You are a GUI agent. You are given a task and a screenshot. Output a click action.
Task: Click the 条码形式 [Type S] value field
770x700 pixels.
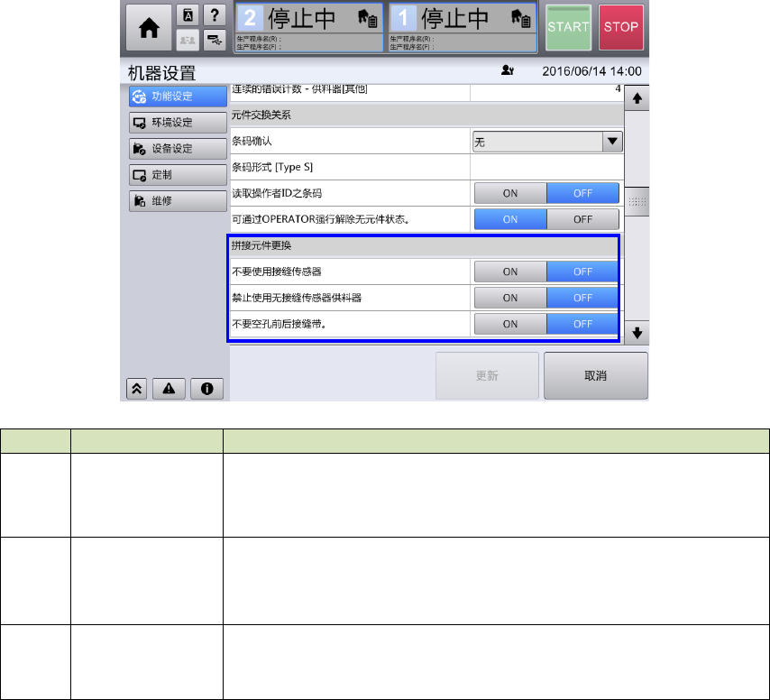pos(546,167)
